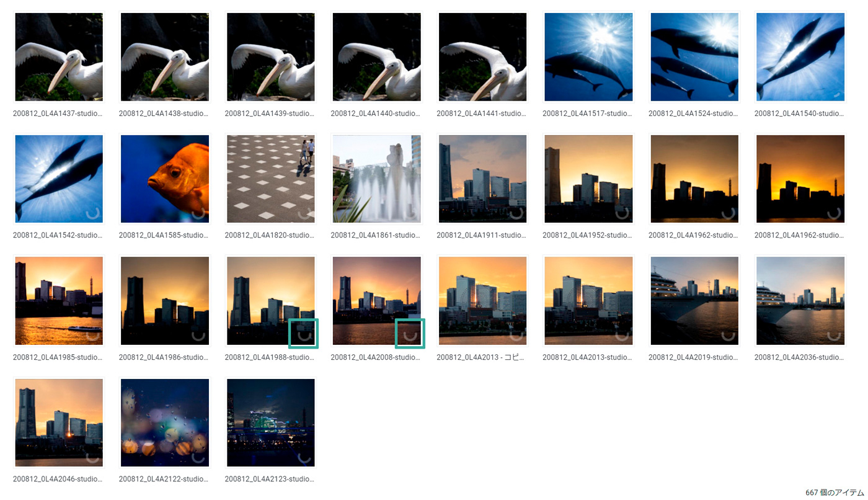This screenshot has height=500, width=868.
Task: Select file name 200812_0L4A1911-studio...
Action: click(482, 235)
